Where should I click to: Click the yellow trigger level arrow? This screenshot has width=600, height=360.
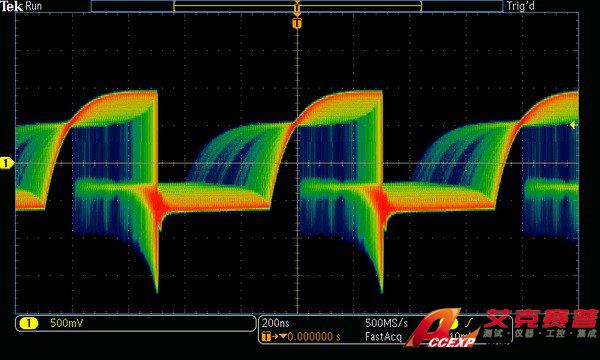click(573, 125)
